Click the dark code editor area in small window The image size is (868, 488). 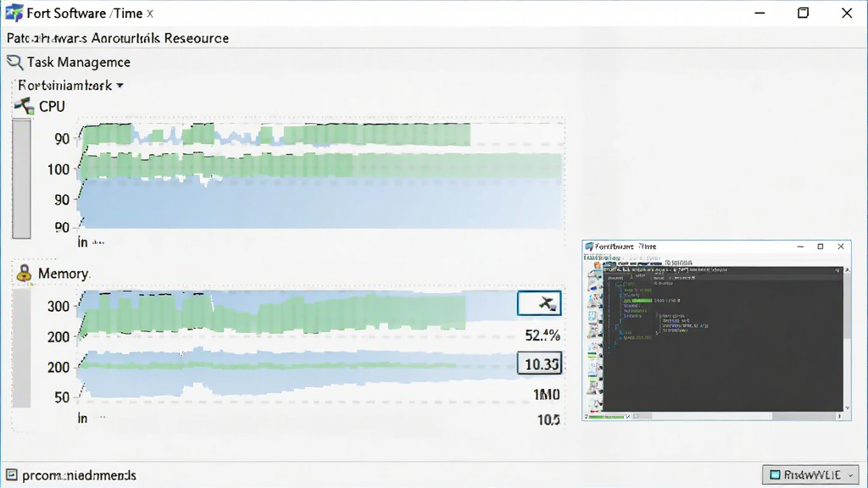(x=722, y=339)
